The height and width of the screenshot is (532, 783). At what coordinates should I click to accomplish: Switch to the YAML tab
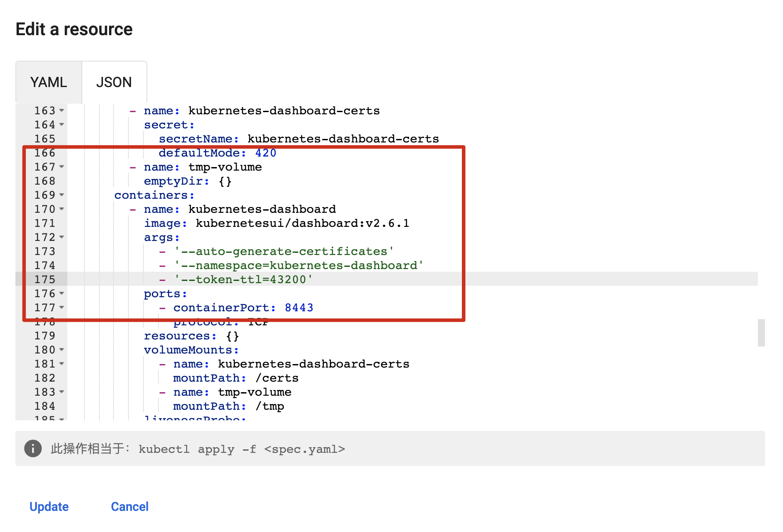(48, 82)
